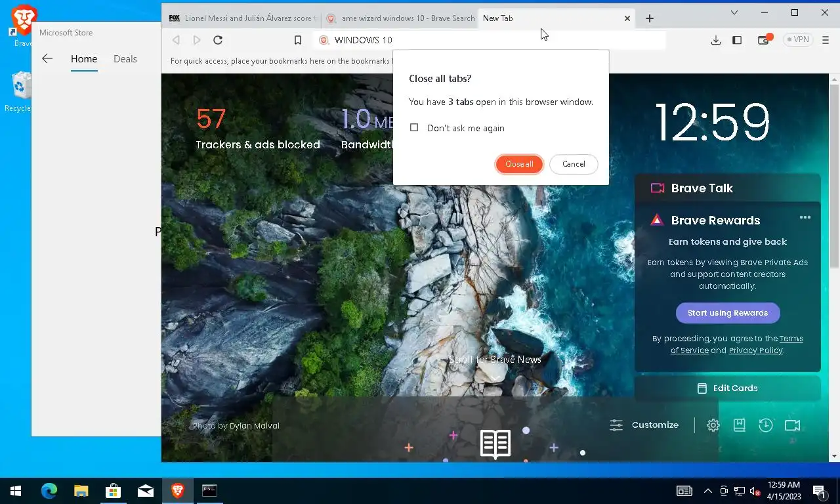The height and width of the screenshot is (504, 840).
Task: Click Start using Rewards button
Action: point(728,313)
